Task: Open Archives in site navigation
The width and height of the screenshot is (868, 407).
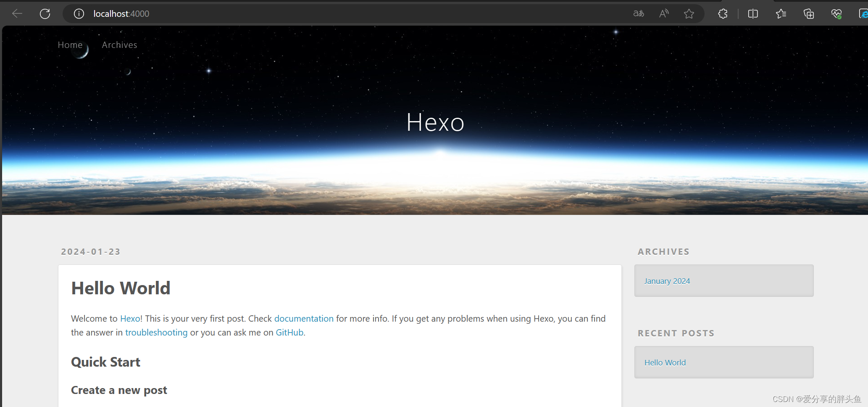Action: click(119, 45)
